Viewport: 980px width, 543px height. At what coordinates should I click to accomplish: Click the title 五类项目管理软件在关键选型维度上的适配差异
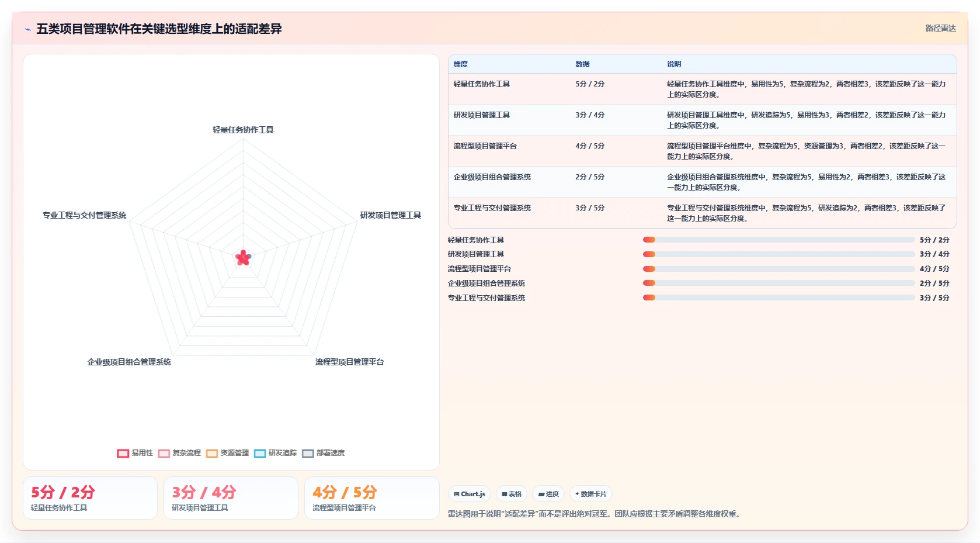[x=159, y=29]
